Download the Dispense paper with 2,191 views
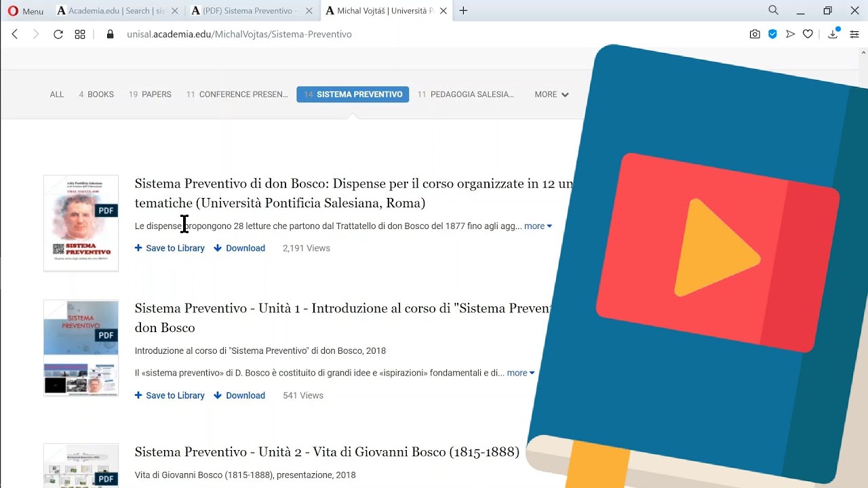The height and width of the screenshot is (488, 868). click(x=239, y=248)
